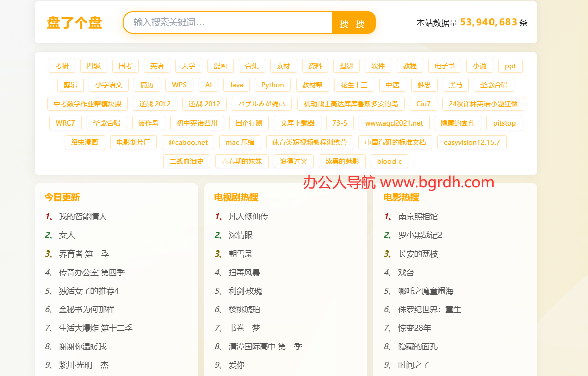Click the 素材 tag
588x376 pixels.
pos(283,66)
